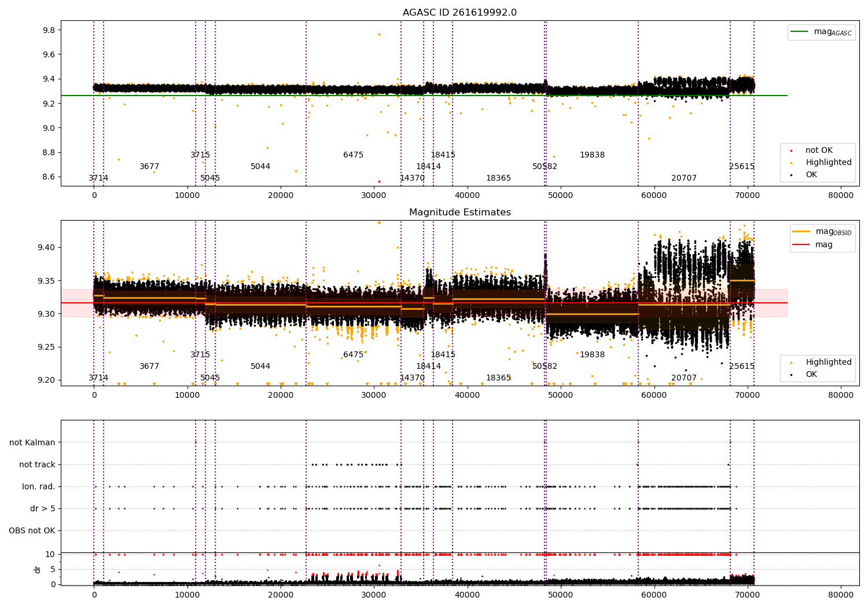The height and width of the screenshot is (608, 868).
Task: Click the 'AGASC ID 261619992.0' plot title
Action: 460,13
